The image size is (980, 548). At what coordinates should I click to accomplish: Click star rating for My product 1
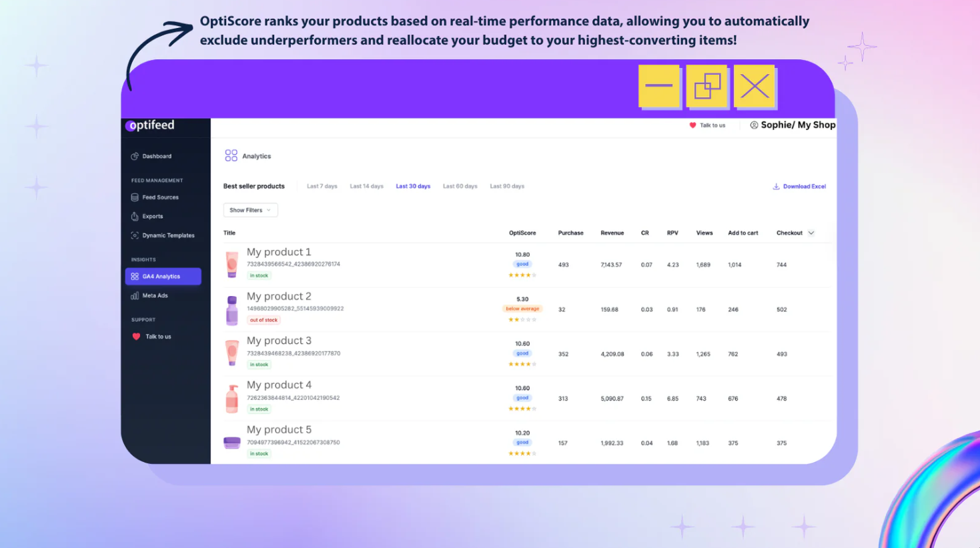pyautogui.click(x=522, y=275)
